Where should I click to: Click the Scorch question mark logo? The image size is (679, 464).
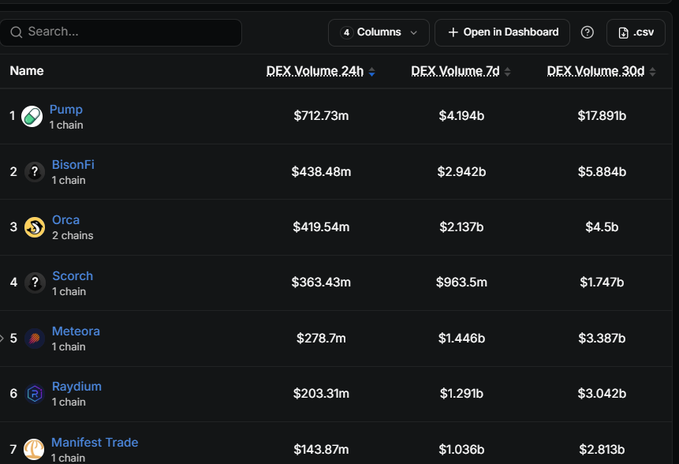tap(35, 283)
